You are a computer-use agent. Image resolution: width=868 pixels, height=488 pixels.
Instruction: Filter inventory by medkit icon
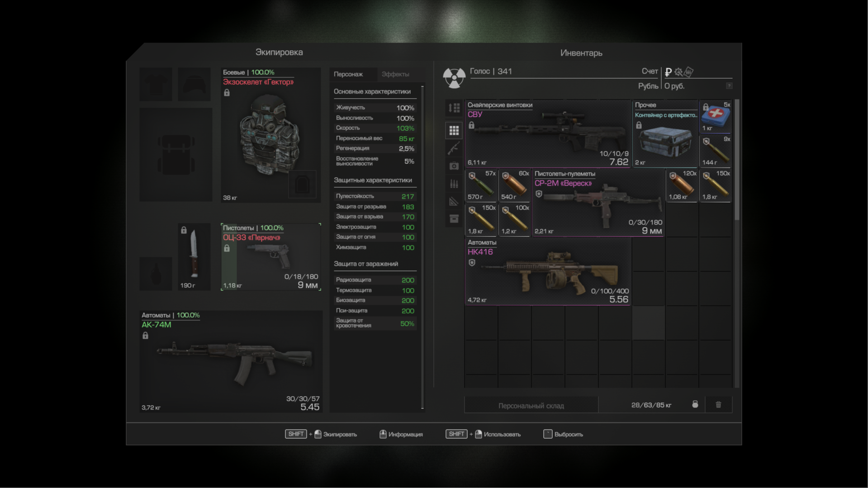pos(454,166)
